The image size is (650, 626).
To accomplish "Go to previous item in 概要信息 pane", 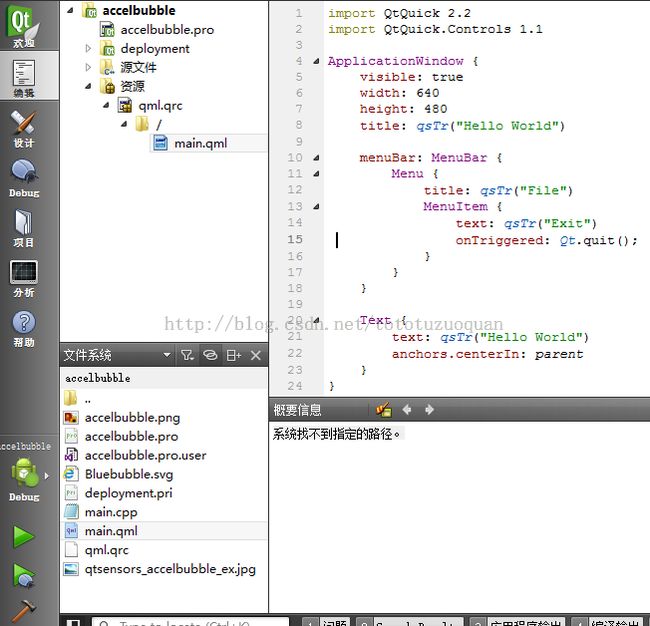I will point(407,410).
